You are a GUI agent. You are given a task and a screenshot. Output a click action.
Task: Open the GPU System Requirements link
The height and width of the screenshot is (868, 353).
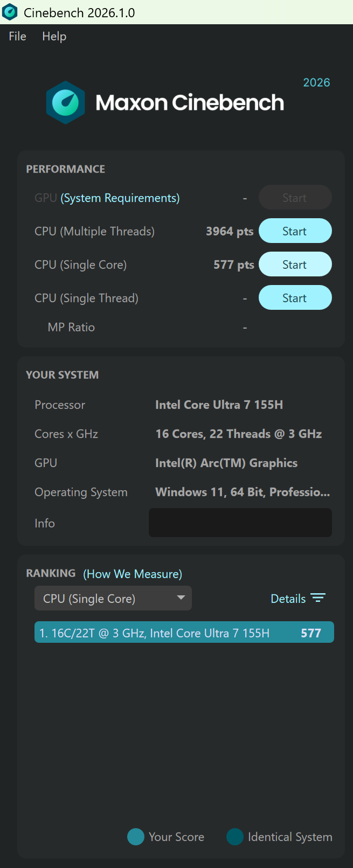(120, 198)
